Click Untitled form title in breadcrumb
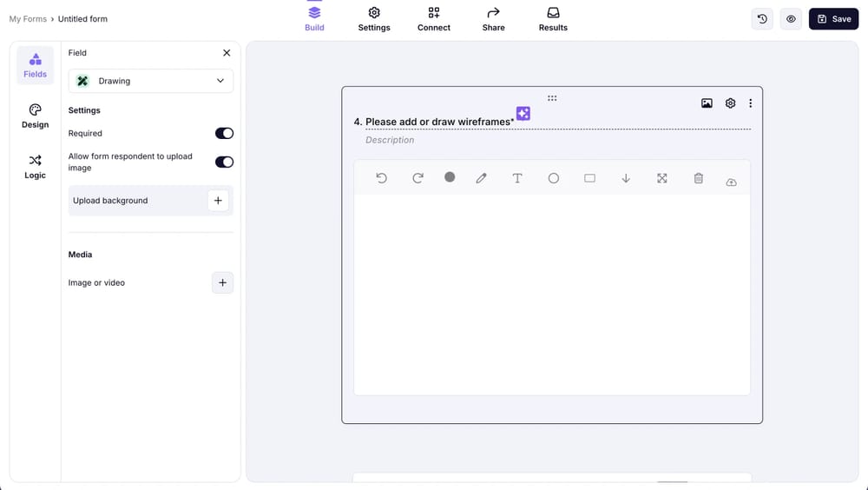This screenshot has height=490, width=868. (82, 19)
